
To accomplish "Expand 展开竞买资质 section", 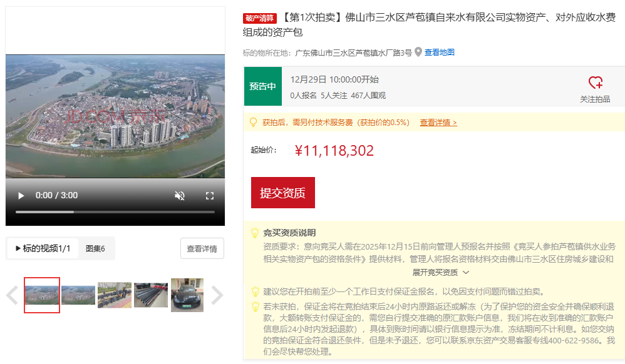I will [x=440, y=273].
